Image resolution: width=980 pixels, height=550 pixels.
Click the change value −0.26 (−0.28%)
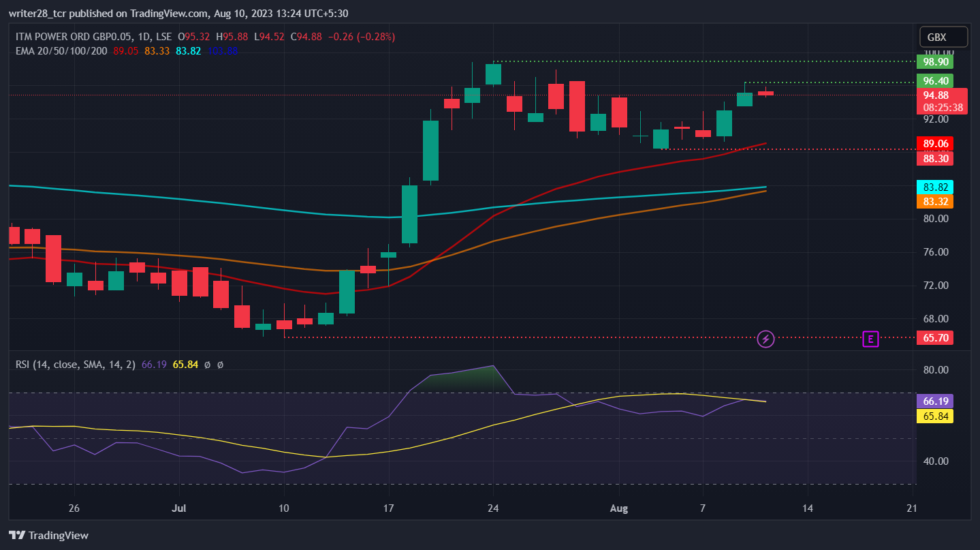[362, 37]
